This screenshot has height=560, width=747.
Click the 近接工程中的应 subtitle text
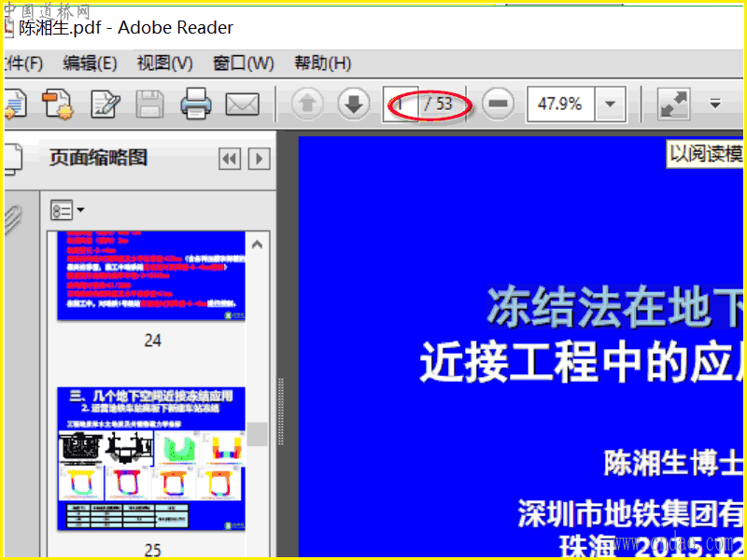[581, 362]
